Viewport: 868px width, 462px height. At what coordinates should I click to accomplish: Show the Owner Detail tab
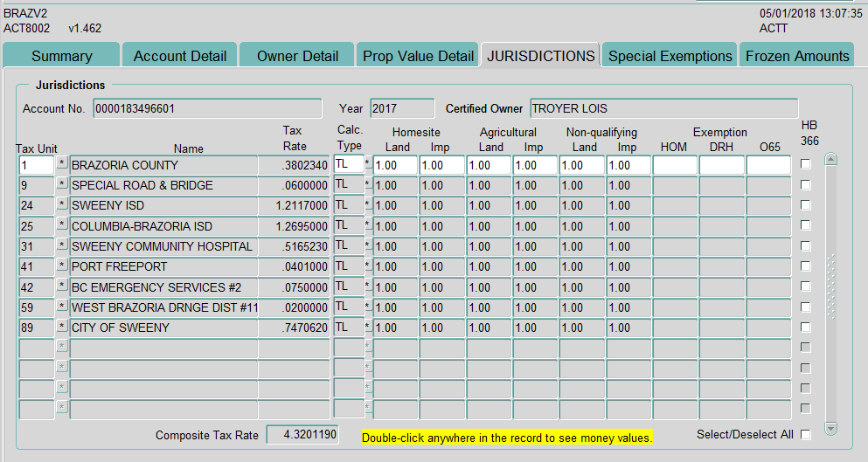[297, 56]
